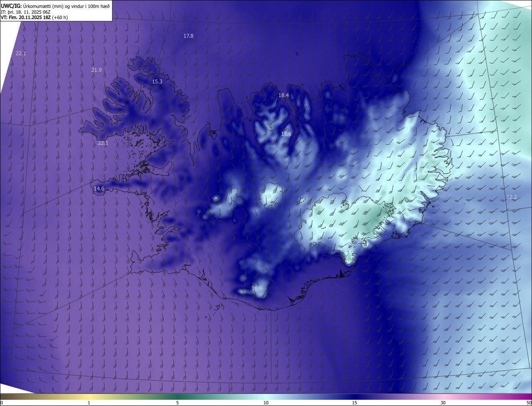Click the 30 tick on the color scale
This screenshot has height=406, width=532.
pyautogui.click(x=443, y=403)
